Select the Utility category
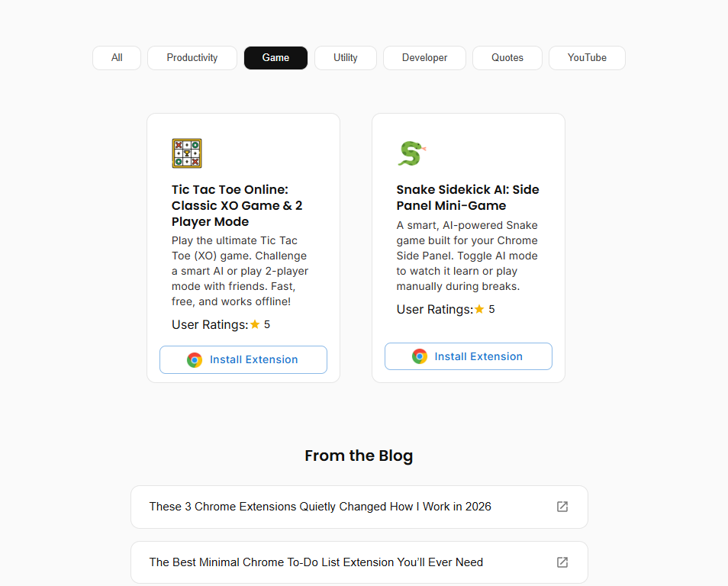This screenshot has height=586, width=728. [345, 57]
